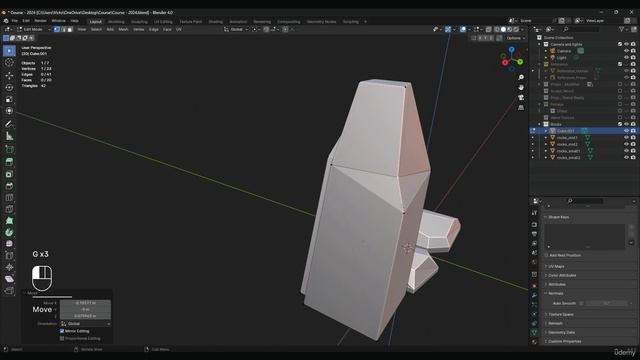Activate the Transform tool
The height and width of the screenshot is (360, 640).
[9, 111]
